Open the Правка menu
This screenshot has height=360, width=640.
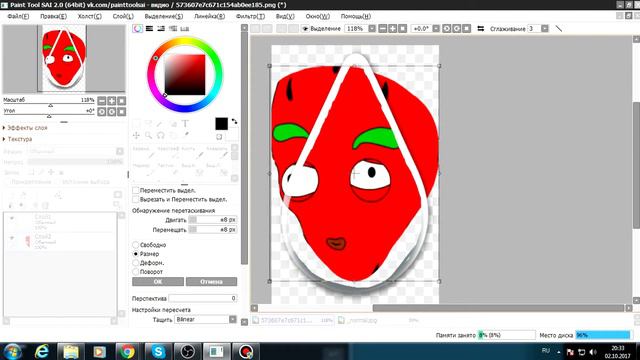point(53,16)
